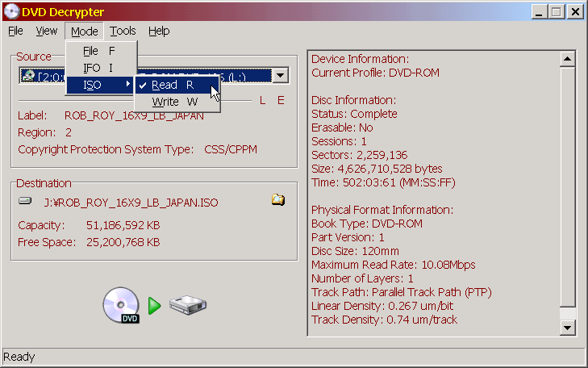The image size is (588, 368).
Task: Open the Help menu
Action: (159, 31)
